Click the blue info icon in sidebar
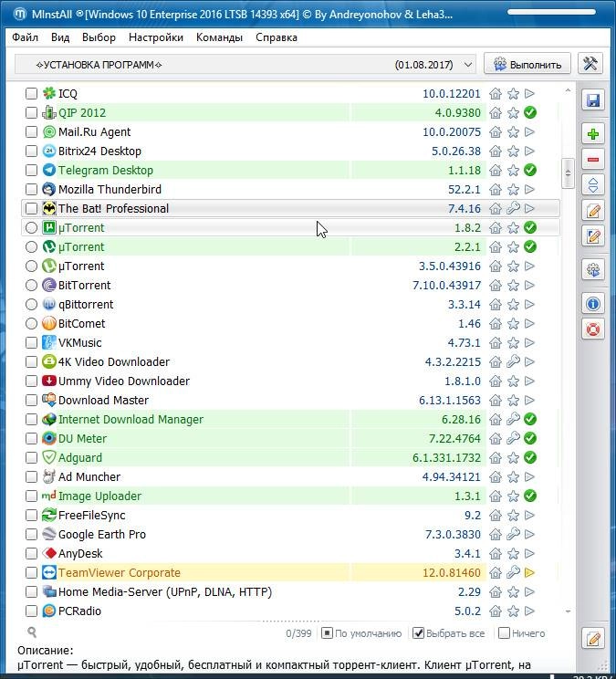Screen dimensions: 616x679 [x=592, y=304]
